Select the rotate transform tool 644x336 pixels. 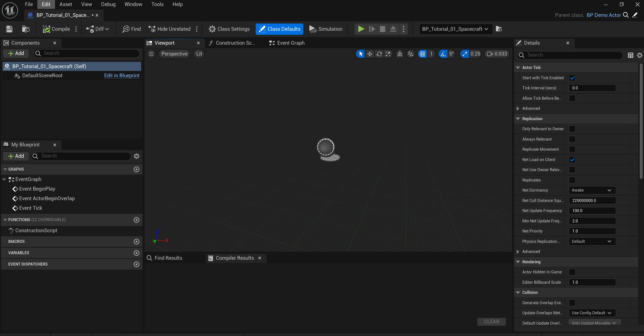click(x=379, y=54)
